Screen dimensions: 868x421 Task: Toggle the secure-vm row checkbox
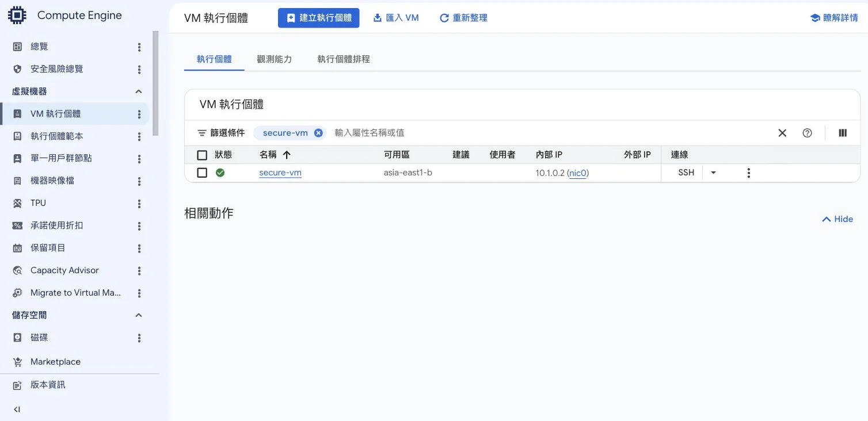pyautogui.click(x=202, y=173)
